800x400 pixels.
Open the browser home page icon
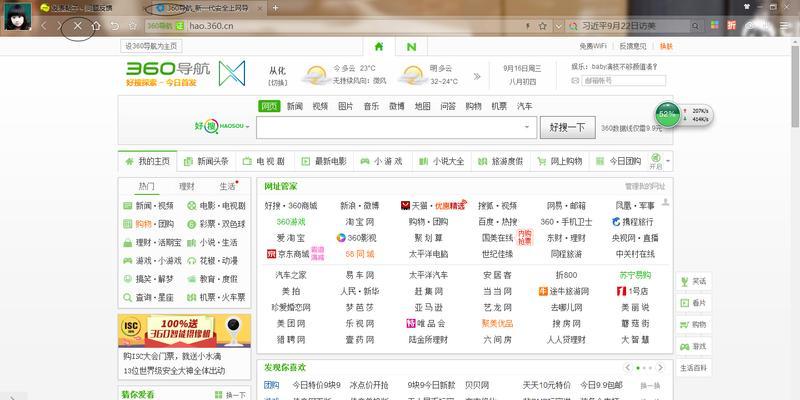pos(96,26)
